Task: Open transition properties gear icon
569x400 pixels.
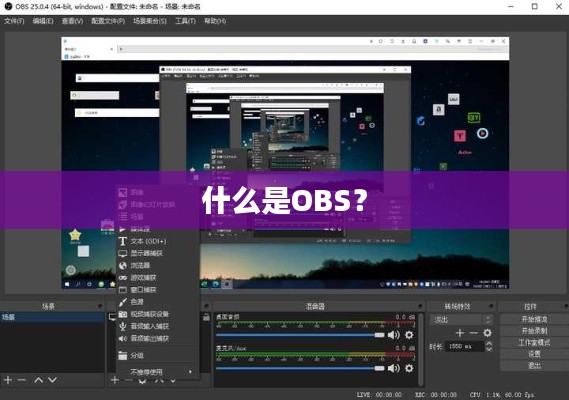Action: [x=487, y=333]
